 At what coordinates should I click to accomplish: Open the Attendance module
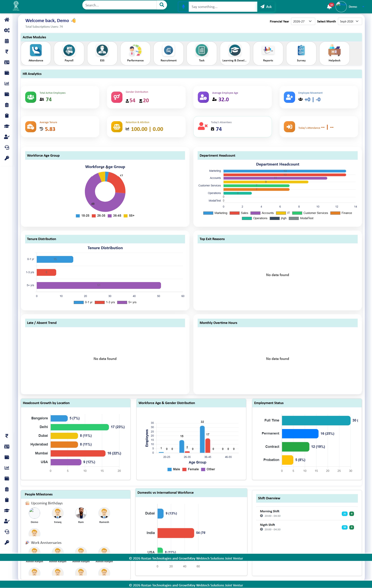point(36,53)
